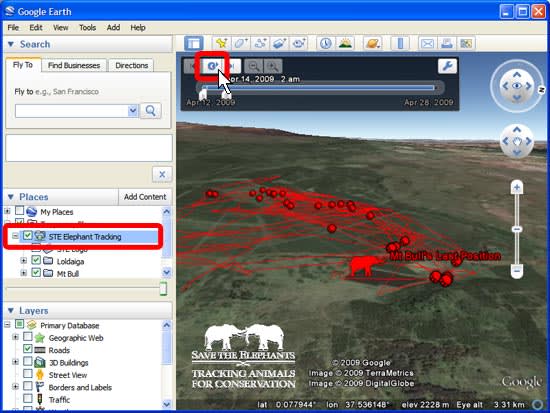
Task: Open the Help menu
Action: (138, 27)
